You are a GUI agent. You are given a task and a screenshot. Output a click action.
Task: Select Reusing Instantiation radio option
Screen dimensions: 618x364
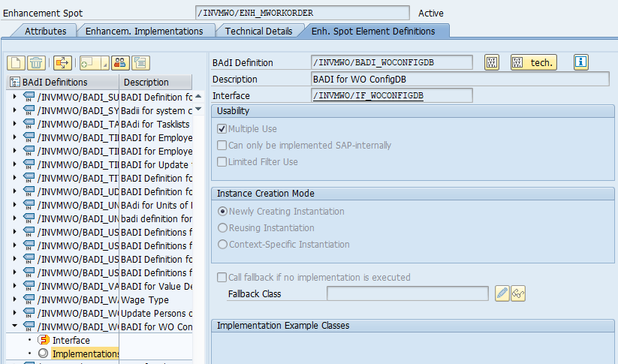[x=222, y=228]
